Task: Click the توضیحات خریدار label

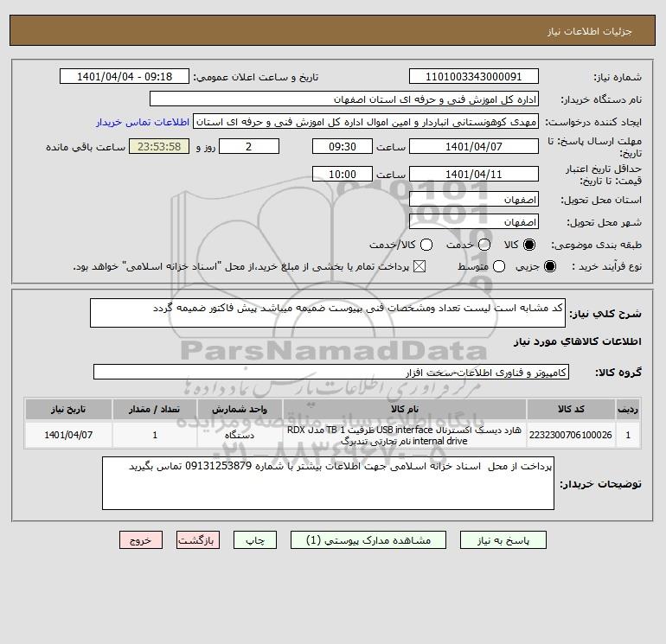Action: click(x=600, y=484)
